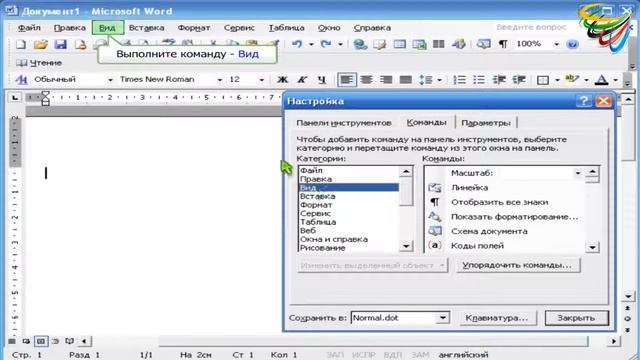Decrease paragraph indent
Viewport: 640px width, 360px height.
(x=499, y=80)
